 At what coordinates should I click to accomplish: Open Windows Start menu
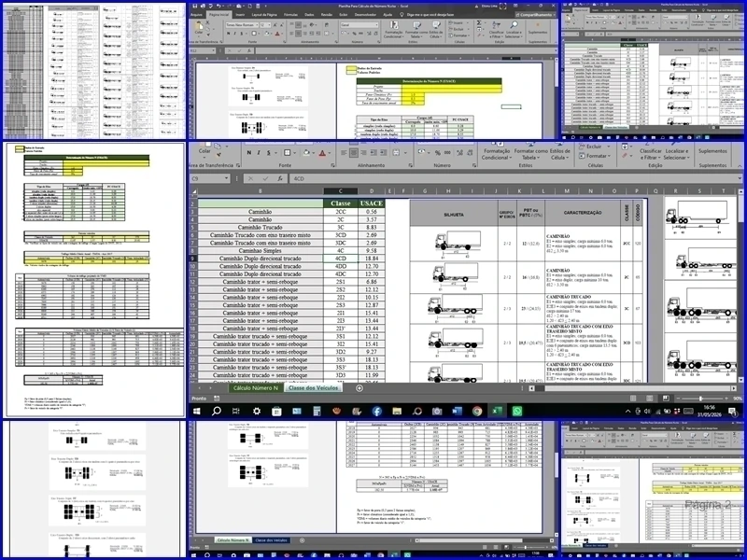[x=196, y=411]
